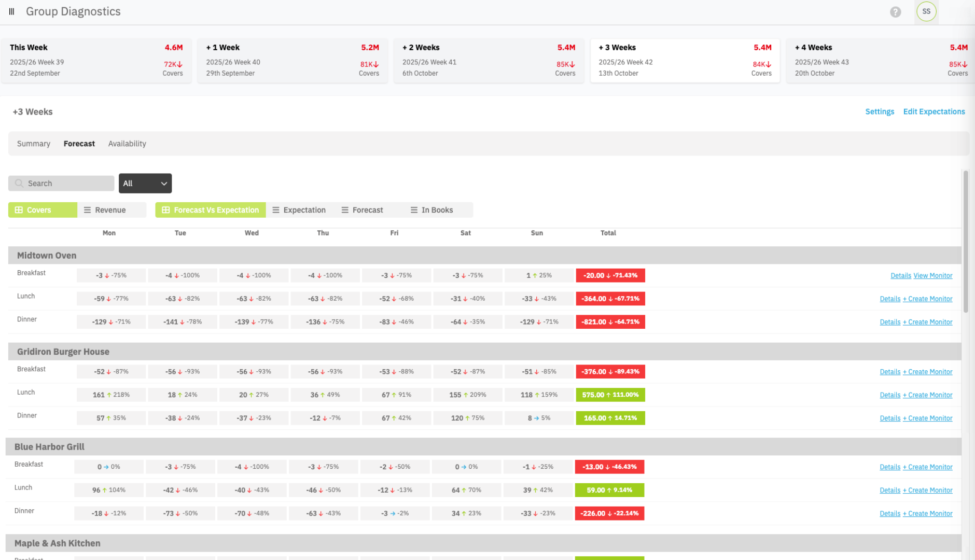Switch to the Summary tab
Viewport: 975px width, 560px height.
tap(34, 144)
